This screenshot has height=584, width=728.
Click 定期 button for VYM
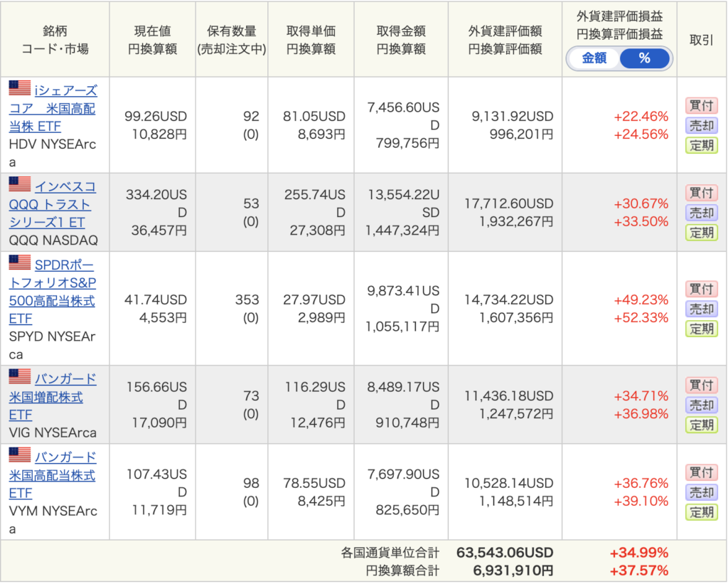coord(702,512)
